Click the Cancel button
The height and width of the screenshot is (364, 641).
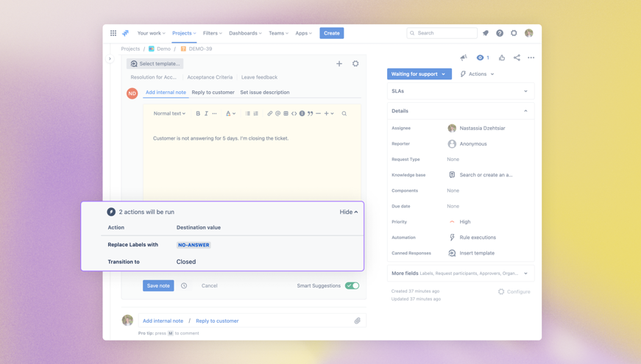tap(209, 285)
